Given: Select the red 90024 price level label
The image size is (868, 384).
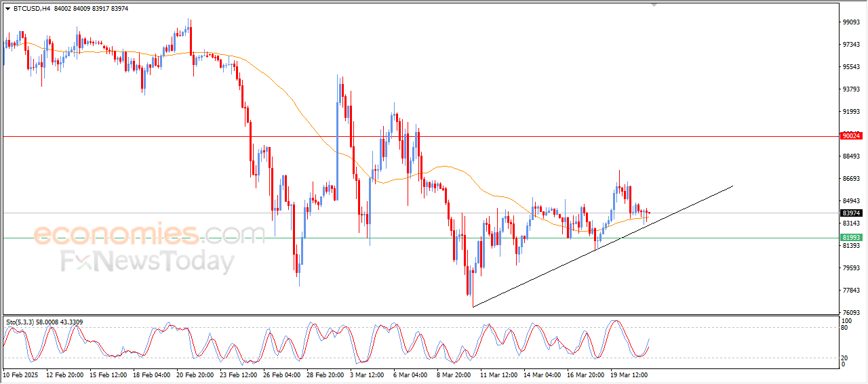Looking at the screenshot, I should pos(850,136).
